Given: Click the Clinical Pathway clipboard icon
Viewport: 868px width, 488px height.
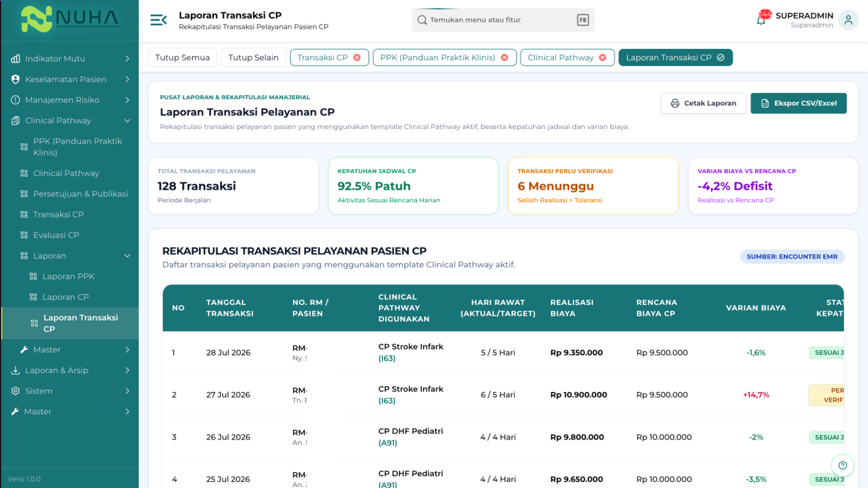Looking at the screenshot, I should [x=15, y=120].
